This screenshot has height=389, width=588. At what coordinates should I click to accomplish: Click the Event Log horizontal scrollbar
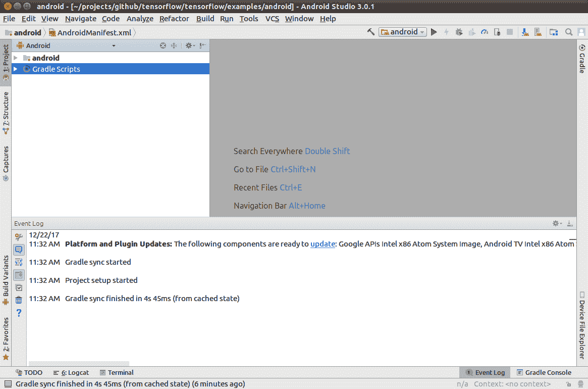79,364
